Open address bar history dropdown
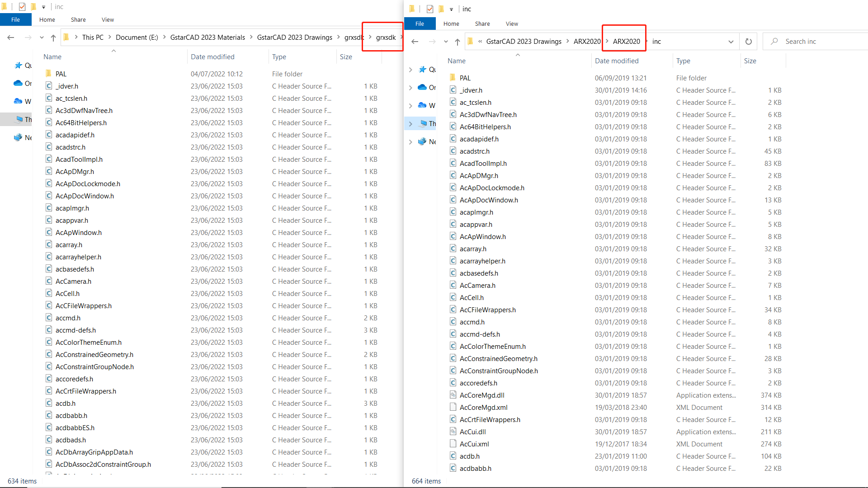Screen dimensions: 868x488 (731, 42)
